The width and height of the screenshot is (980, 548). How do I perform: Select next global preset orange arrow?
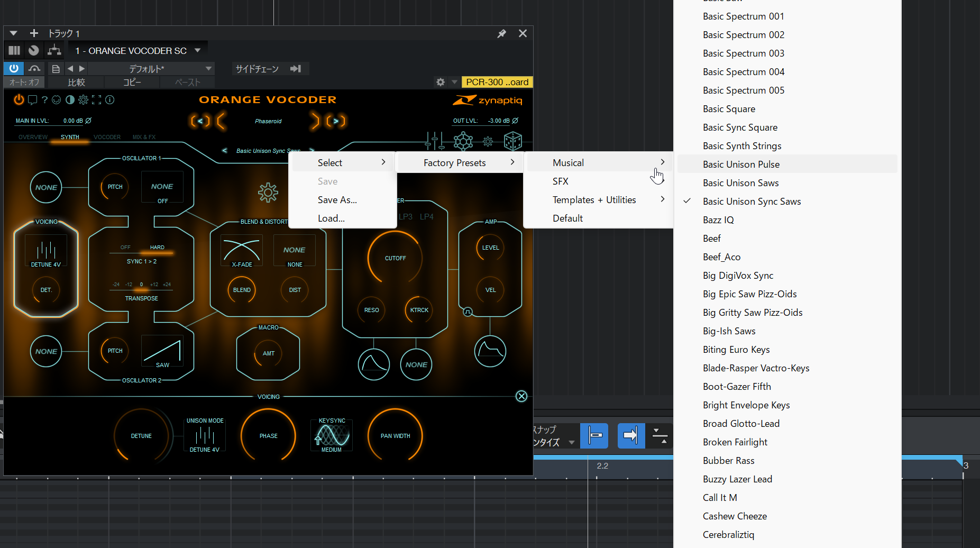click(336, 121)
